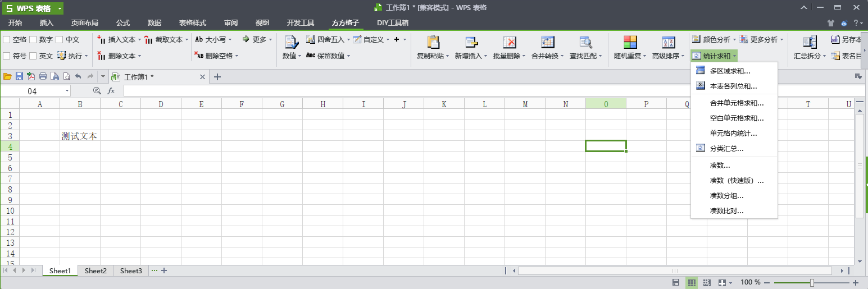Open the folder icon in quick access toolbar
This screenshot has height=289, width=868.
pos(7,76)
